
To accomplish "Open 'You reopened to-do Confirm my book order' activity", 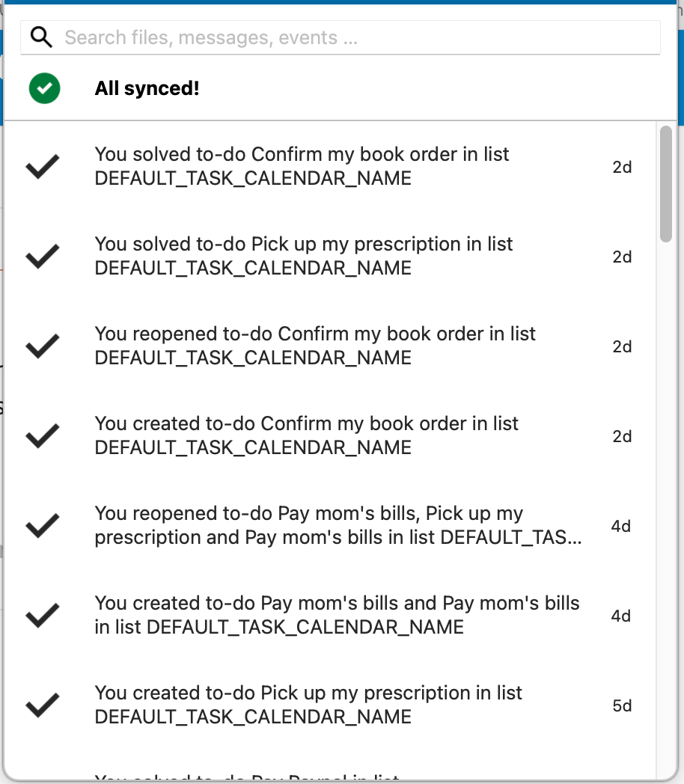I will point(314,346).
